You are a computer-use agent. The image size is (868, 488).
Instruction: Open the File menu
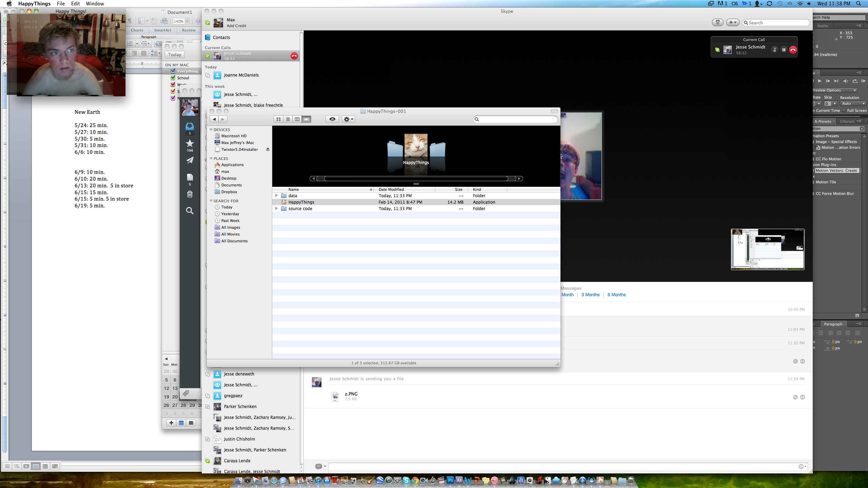coord(61,4)
